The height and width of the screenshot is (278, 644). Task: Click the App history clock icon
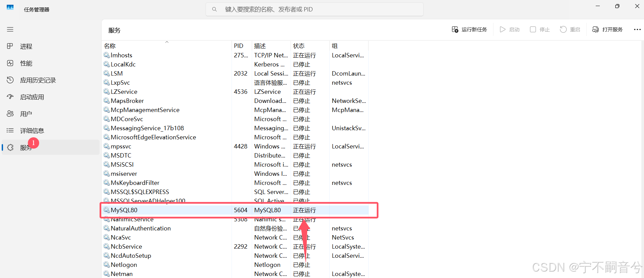point(10,80)
